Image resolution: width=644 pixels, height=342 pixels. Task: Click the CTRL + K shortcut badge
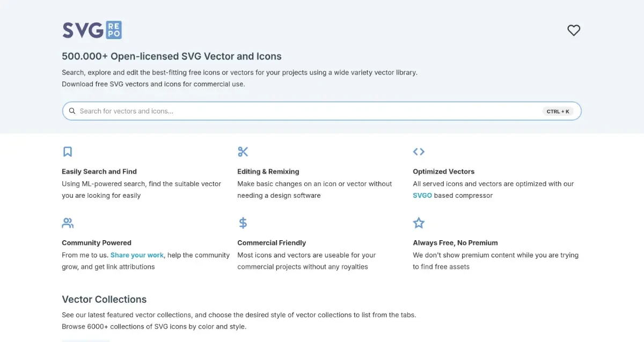pyautogui.click(x=558, y=111)
